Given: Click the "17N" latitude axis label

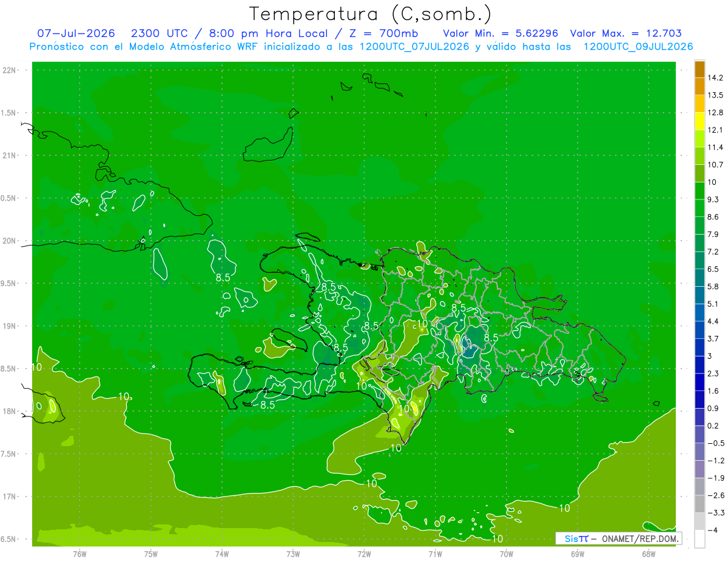Looking at the screenshot, I should pyautogui.click(x=10, y=497).
